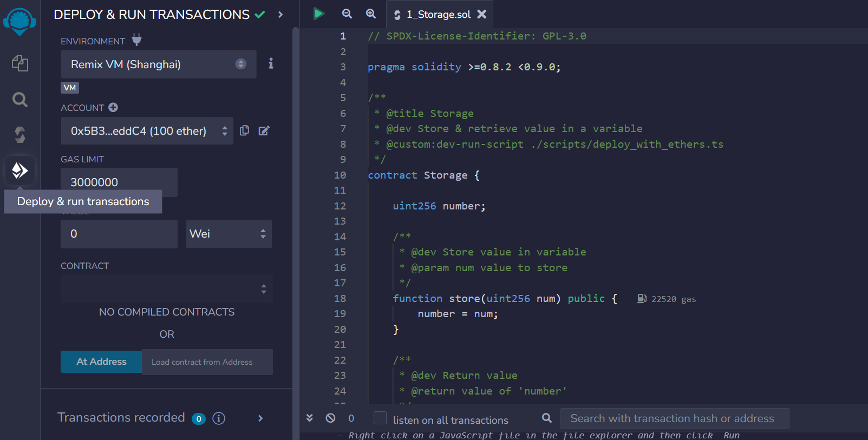The width and height of the screenshot is (868, 440).
Task: Click the At Address button
Action: pos(101,362)
